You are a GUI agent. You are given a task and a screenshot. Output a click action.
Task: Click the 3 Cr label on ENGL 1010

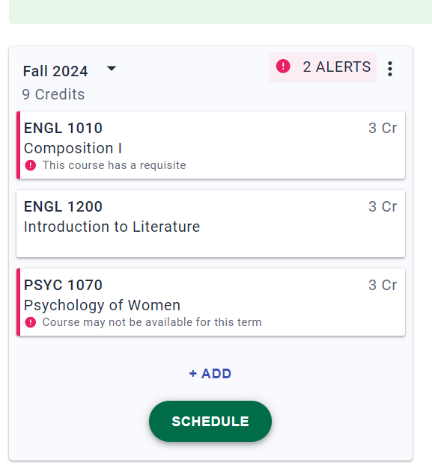tap(383, 128)
